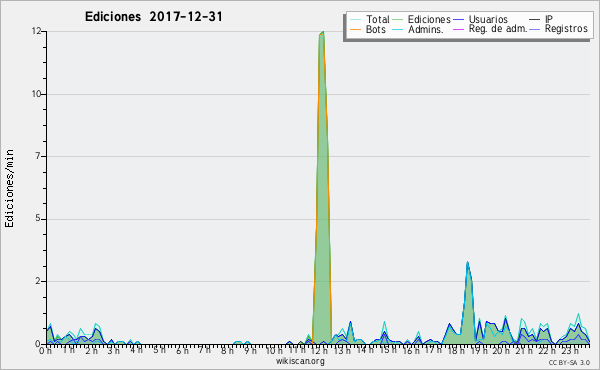Screen dimensions: 600x370
Task: Click the y-axis value 10
Action: [x=36, y=94]
